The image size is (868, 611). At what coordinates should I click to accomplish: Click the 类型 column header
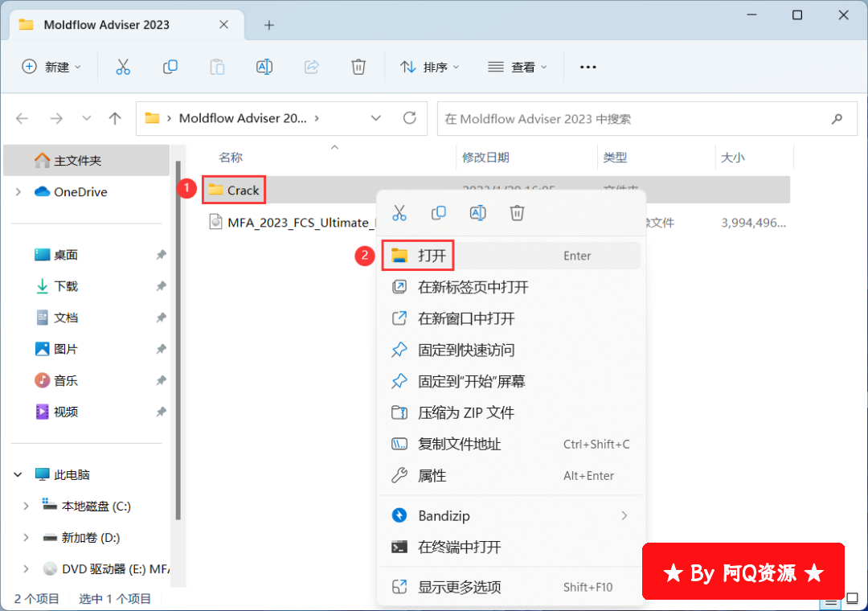(x=615, y=158)
